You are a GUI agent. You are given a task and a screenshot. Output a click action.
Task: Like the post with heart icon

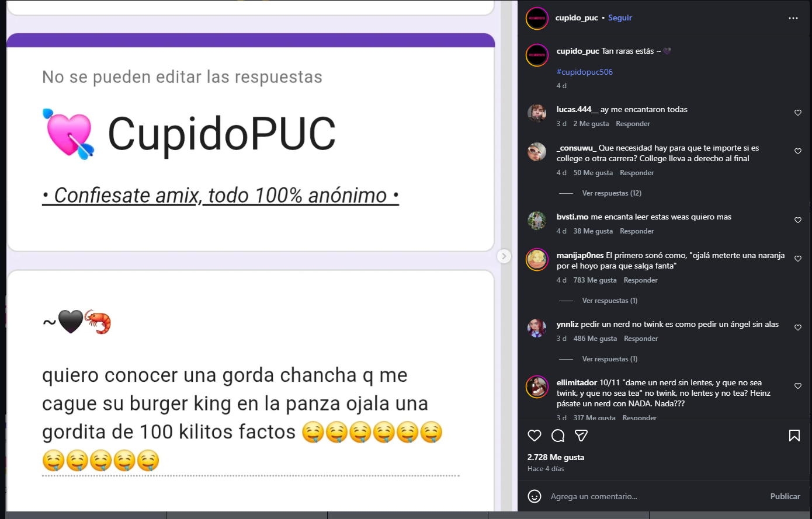click(535, 436)
